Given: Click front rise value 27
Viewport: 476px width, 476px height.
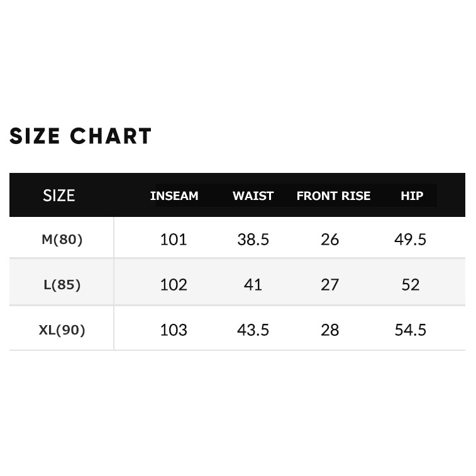Looking at the screenshot, I should (329, 285).
